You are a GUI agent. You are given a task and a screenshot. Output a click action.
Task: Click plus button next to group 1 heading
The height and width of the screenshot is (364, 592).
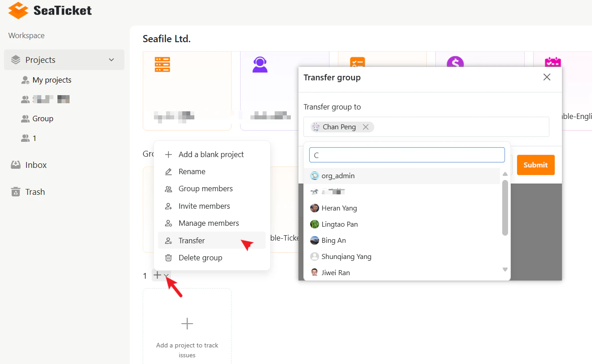pyautogui.click(x=157, y=275)
